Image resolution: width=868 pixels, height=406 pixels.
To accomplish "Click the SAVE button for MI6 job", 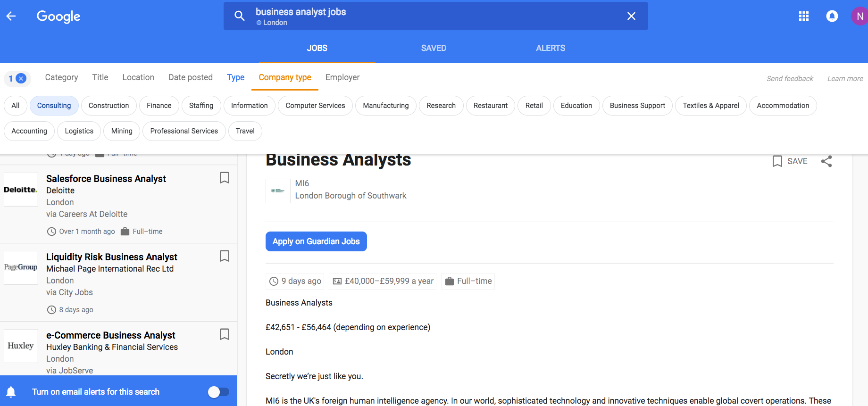I will [x=790, y=161].
